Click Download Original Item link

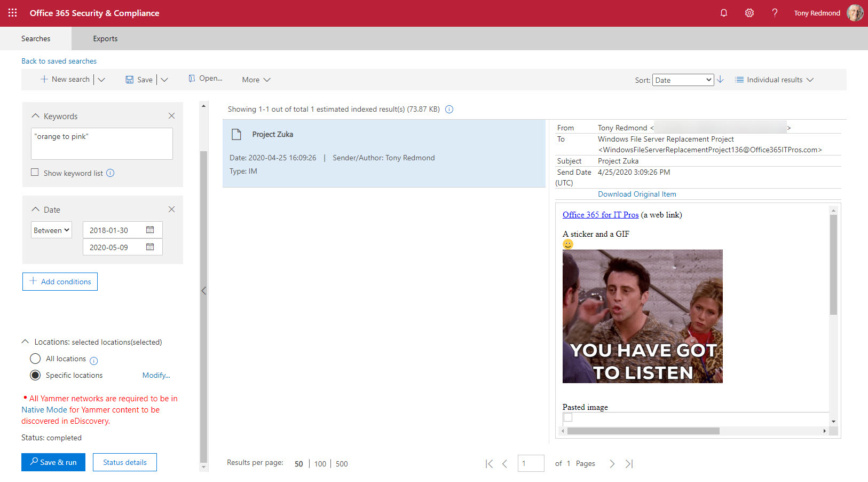coord(637,194)
